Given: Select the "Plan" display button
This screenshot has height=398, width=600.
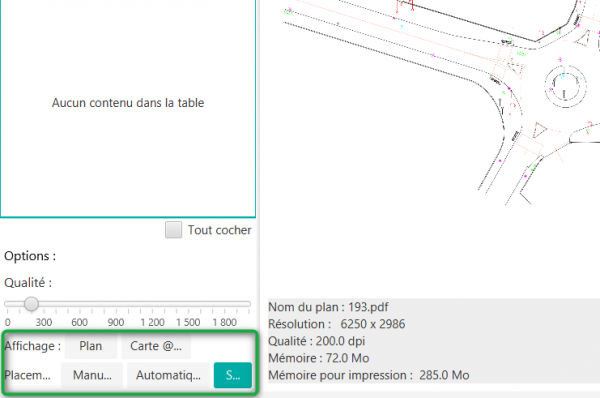Looking at the screenshot, I should point(91,346).
